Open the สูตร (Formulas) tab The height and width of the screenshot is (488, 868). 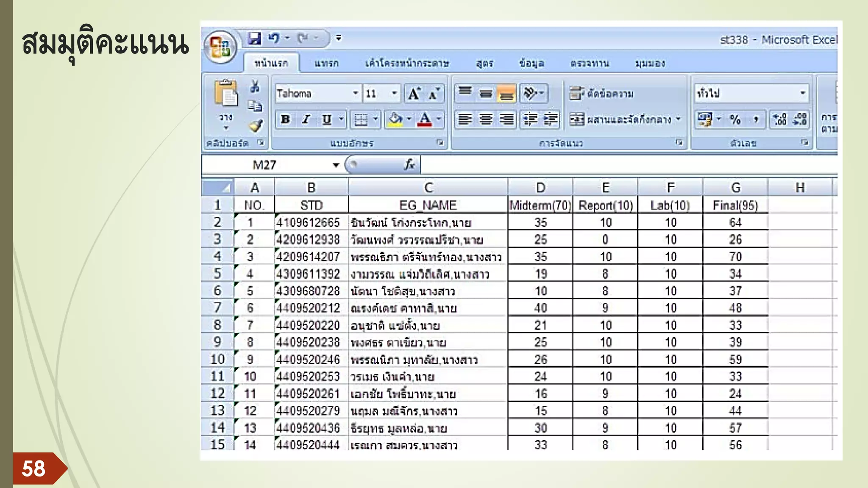pyautogui.click(x=484, y=64)
